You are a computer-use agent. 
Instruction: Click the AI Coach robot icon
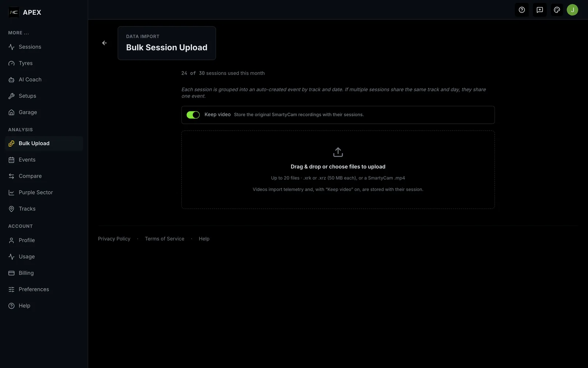pos(11,80)
